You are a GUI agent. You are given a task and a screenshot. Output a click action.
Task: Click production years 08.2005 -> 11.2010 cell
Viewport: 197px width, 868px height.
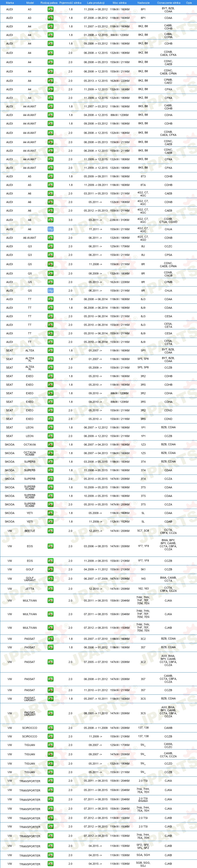pyautogui.click(x=96, y=713)
